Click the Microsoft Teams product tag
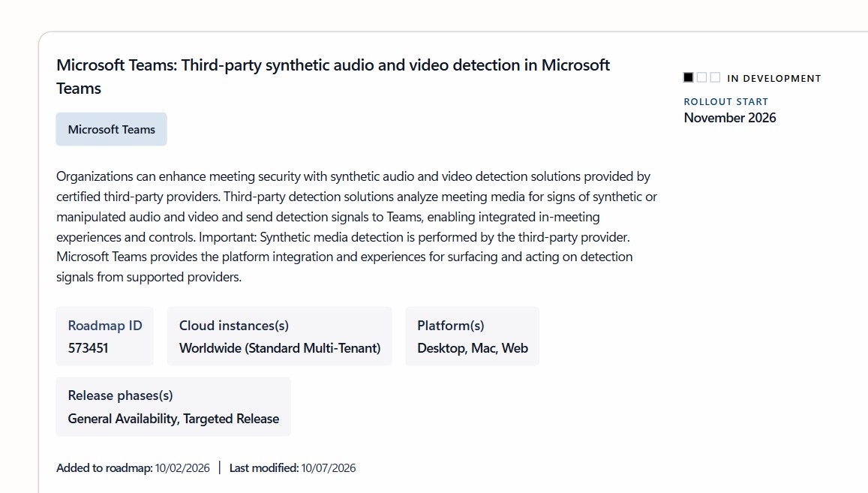 coord(111,129)
